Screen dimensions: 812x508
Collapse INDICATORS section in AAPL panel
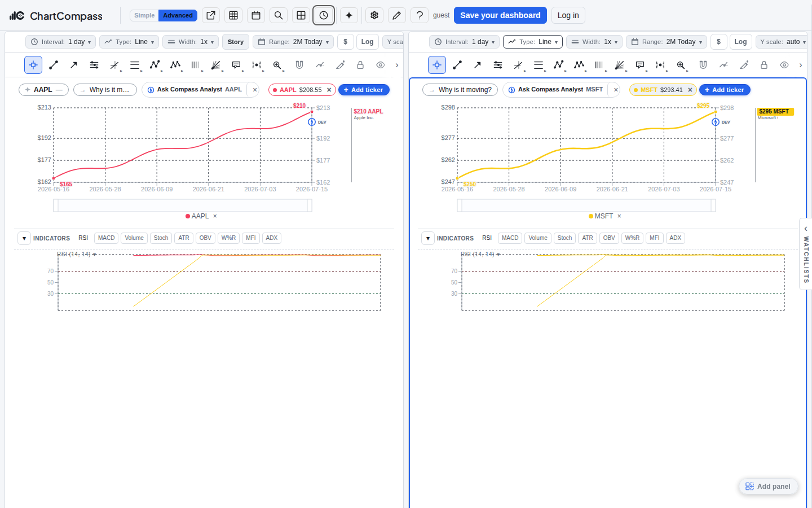[x=24, y=238]
